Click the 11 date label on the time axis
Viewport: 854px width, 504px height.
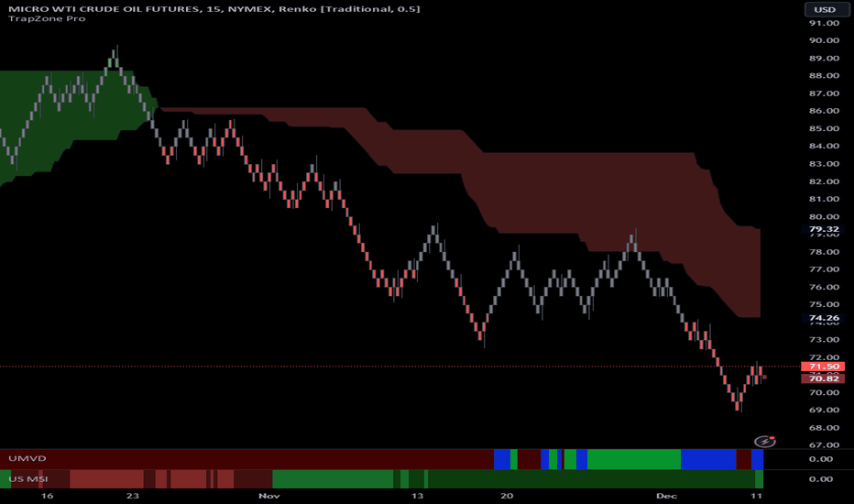[756, 496]
